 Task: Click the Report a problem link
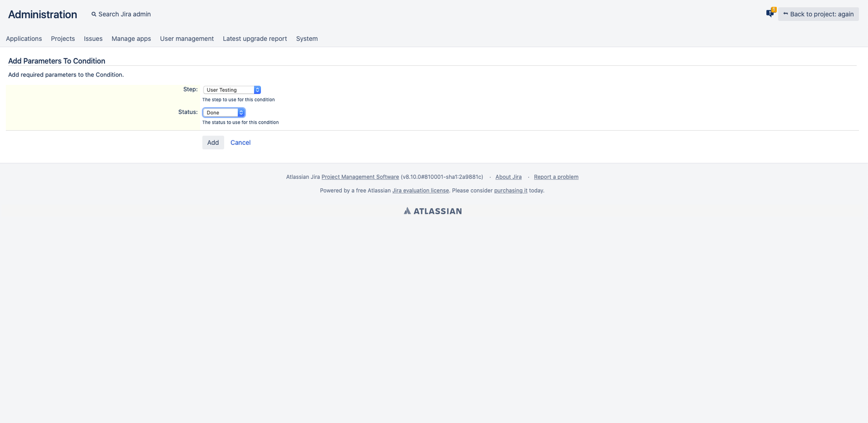point(556,177)
